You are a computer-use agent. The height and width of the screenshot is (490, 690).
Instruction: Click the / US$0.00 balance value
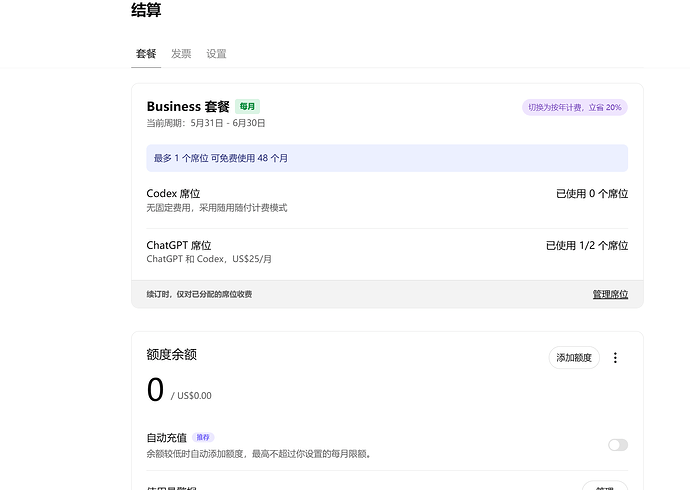(191, 395)
